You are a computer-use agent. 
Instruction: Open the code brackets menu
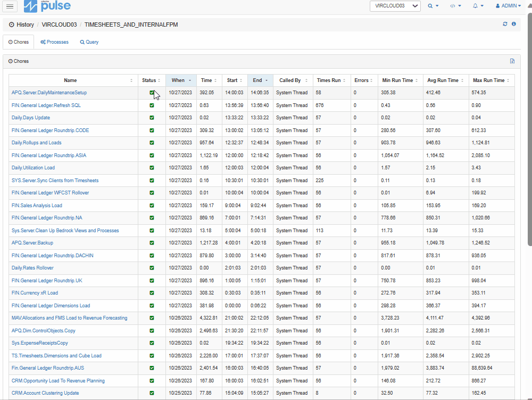[x=455, y=6]
